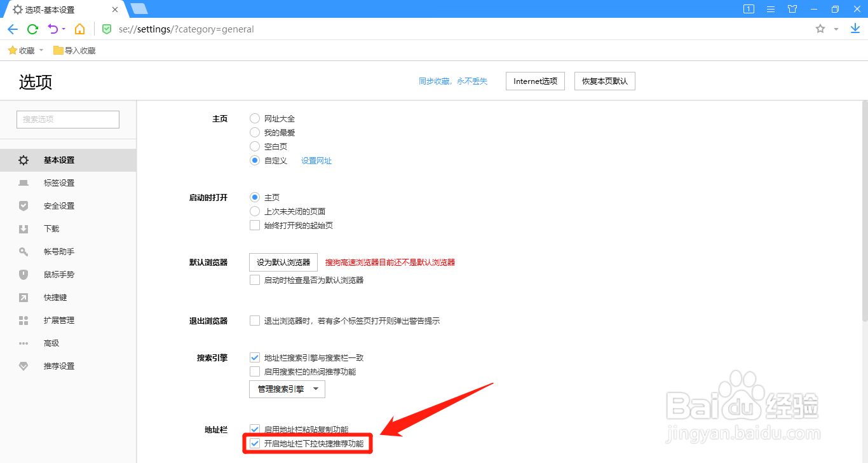Click the 搜索选项 search input field
Screen dimensions: 868x463
[x=67, y=119]
